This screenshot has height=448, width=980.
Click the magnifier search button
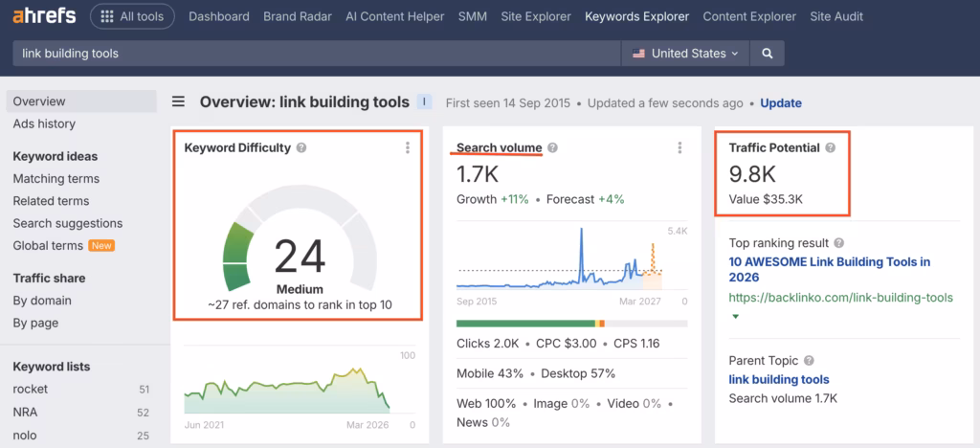pos(767,54)
